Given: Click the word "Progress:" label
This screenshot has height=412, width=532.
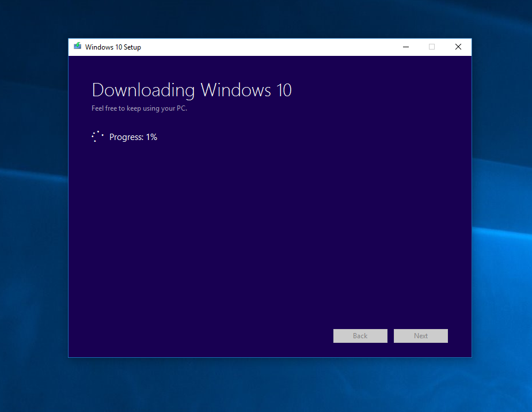Looking at the screenshot, I should pyautogui.click(x=126, y=137).
